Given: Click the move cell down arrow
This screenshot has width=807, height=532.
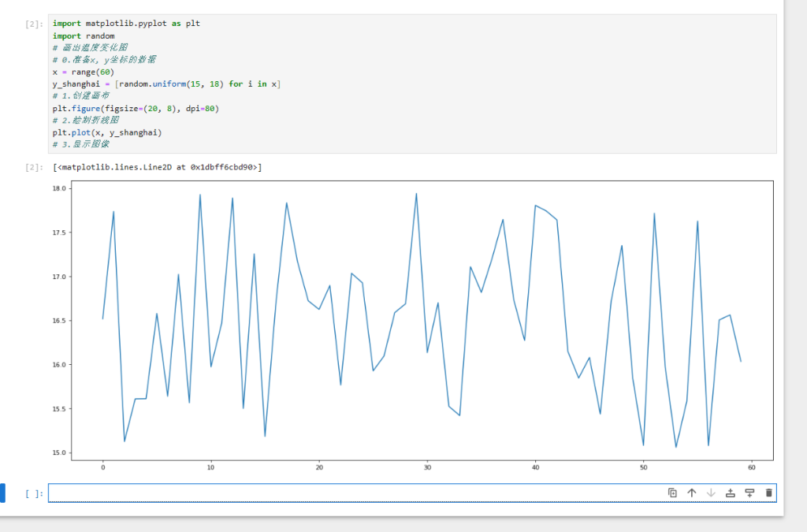Looking at the screenshot, I should [711, 493].
